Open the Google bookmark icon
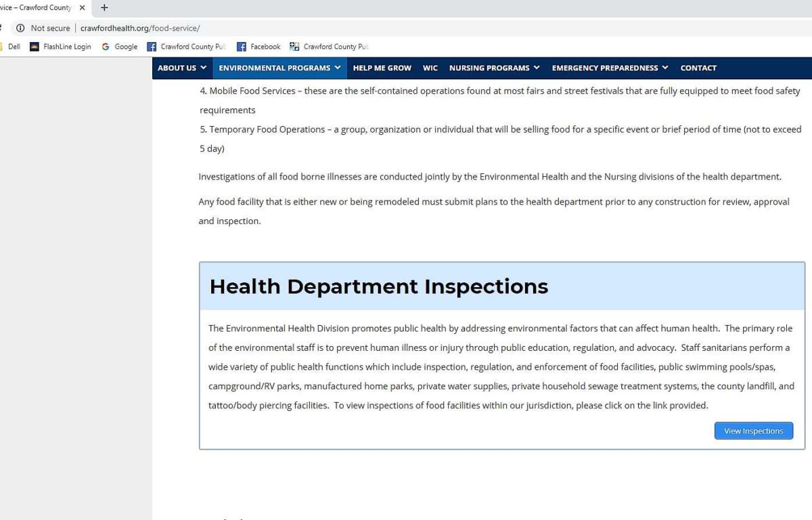The width and height of the screenshot is (812, 520). 106,47
